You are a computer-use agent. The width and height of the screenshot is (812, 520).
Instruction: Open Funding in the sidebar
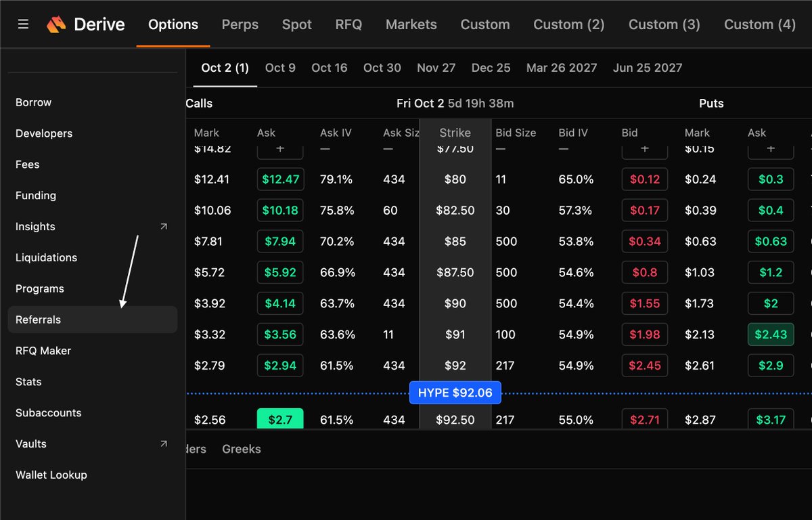(x=93, y=196)
